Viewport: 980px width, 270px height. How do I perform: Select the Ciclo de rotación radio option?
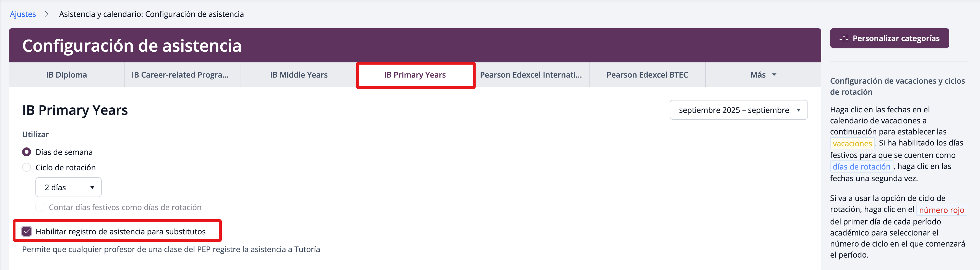[x=27, y=168]
